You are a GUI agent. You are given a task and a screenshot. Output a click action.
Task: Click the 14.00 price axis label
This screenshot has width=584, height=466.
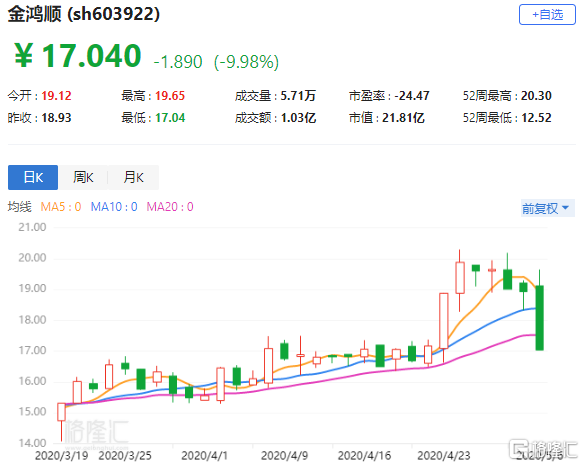click(x=32, y=443)
